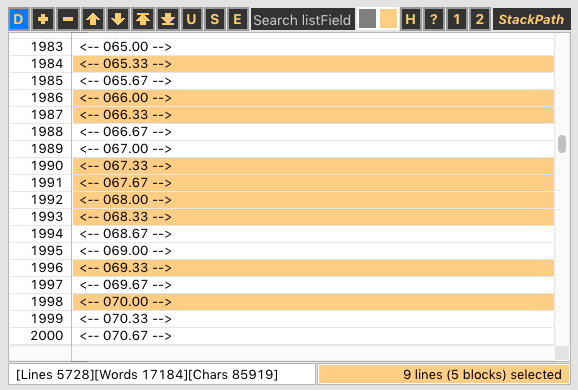Click line number 1992

tap(47, 199)
